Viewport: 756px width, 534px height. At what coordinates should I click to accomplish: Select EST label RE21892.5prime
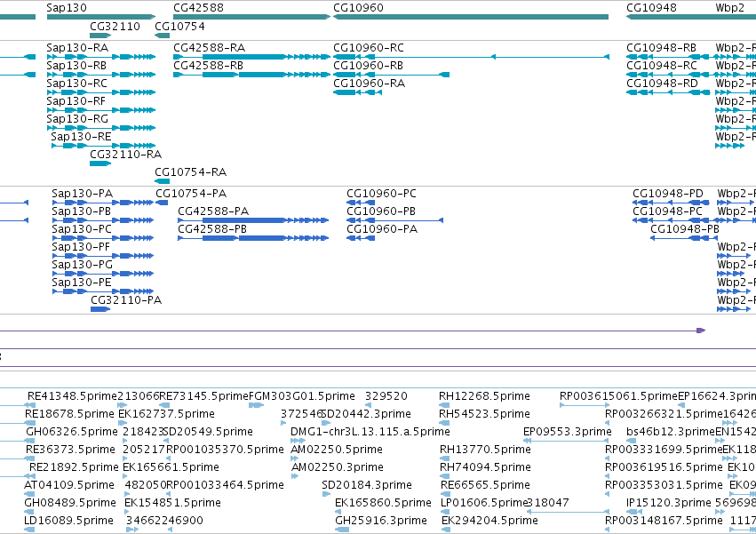coord(74,467)
